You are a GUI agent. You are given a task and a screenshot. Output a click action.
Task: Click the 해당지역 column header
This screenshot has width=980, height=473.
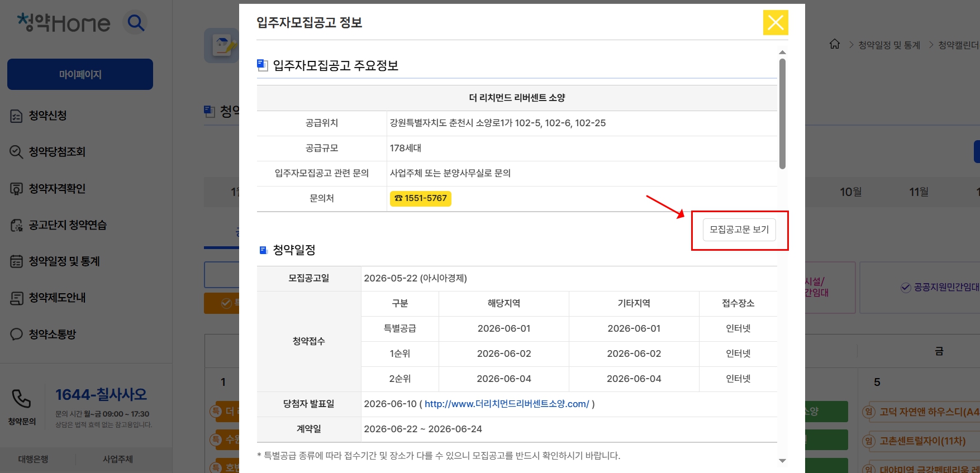click(503, 303)
